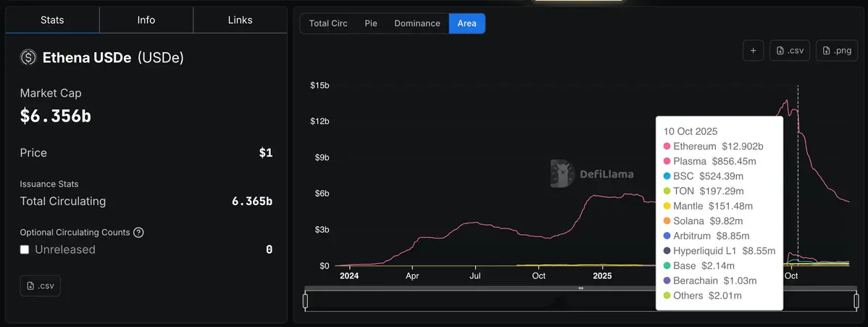Select the Stats tab
Viewport: 868px width, 327px height.
click(x=52, y=20)
